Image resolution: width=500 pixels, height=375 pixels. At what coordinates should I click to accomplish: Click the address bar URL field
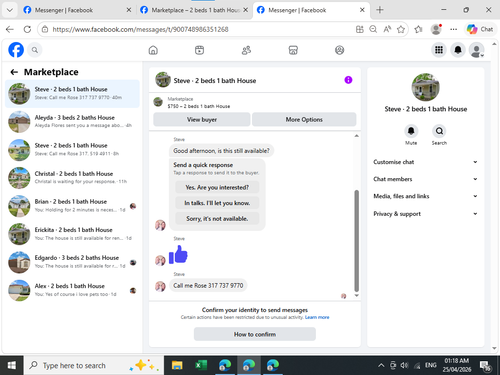[200, 29]
